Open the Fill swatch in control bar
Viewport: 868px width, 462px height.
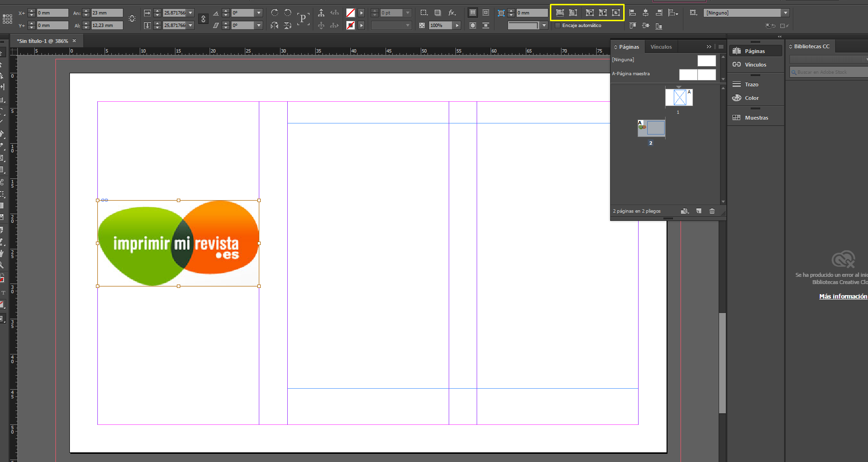pyautogui.click(x=351, y=13)
